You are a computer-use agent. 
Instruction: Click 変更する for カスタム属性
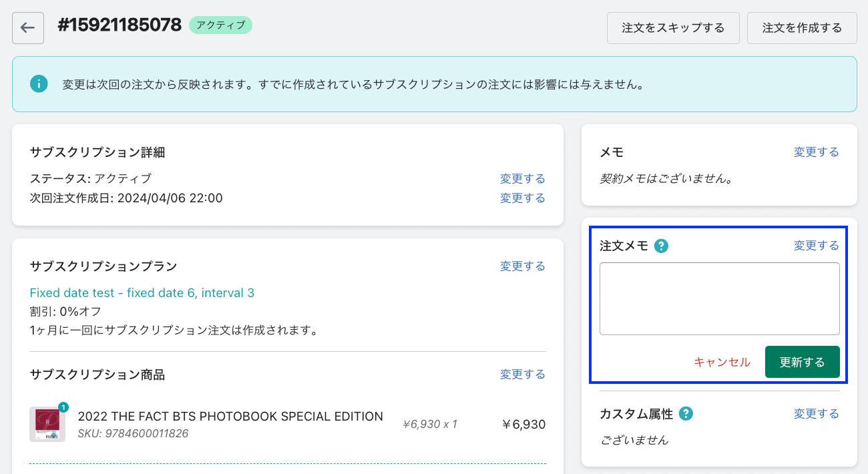click(x=816, y=414)
